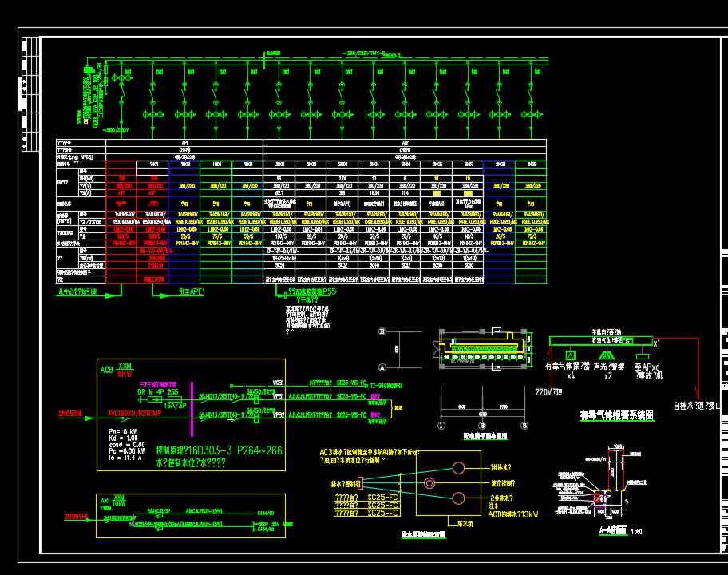
Task: Select the 1# drainage pump circle
Action: coord(458,468)
